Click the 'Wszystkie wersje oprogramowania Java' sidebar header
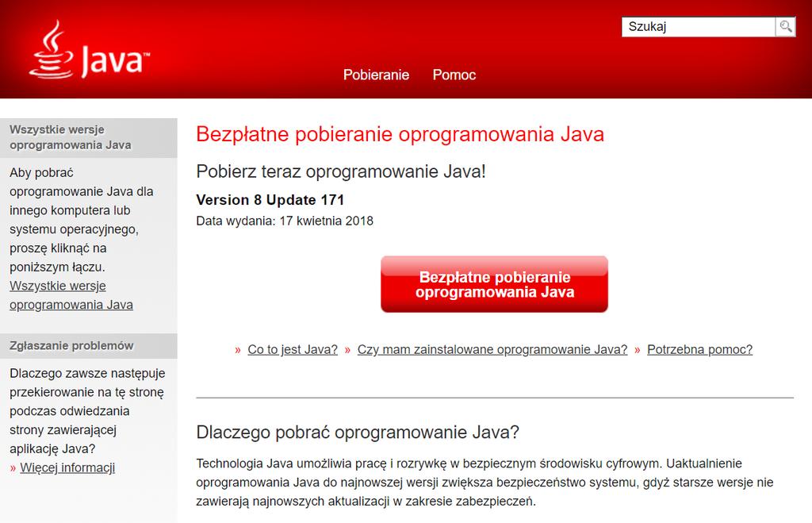The height and width of the screenshot is (523, 812). pos(89,137)
